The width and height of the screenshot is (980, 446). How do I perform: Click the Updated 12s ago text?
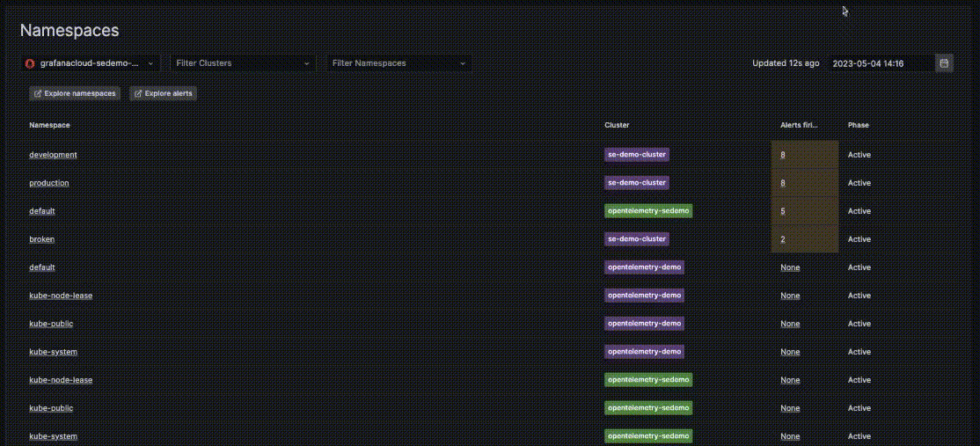[786, 63]
